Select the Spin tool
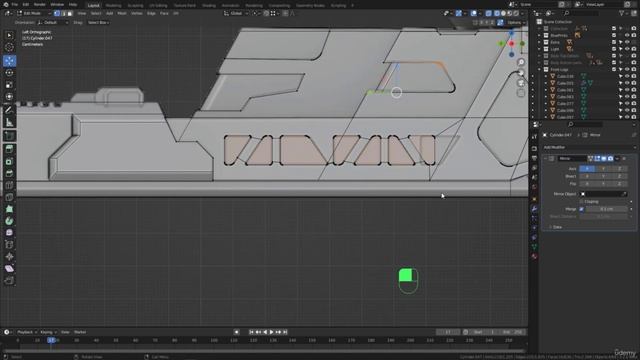The height and width of the screenshot is (360, 640). coord(9,221)
